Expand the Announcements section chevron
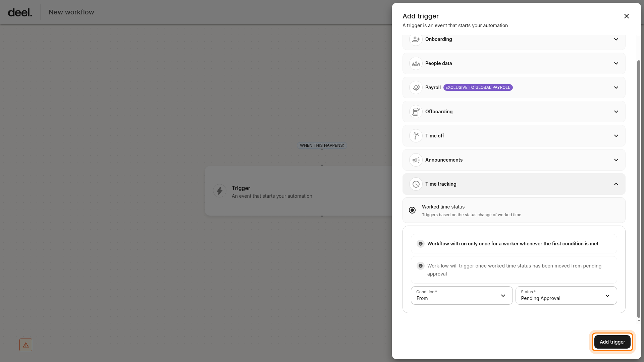This screenshot has width=644, height=362. point(616,160)
